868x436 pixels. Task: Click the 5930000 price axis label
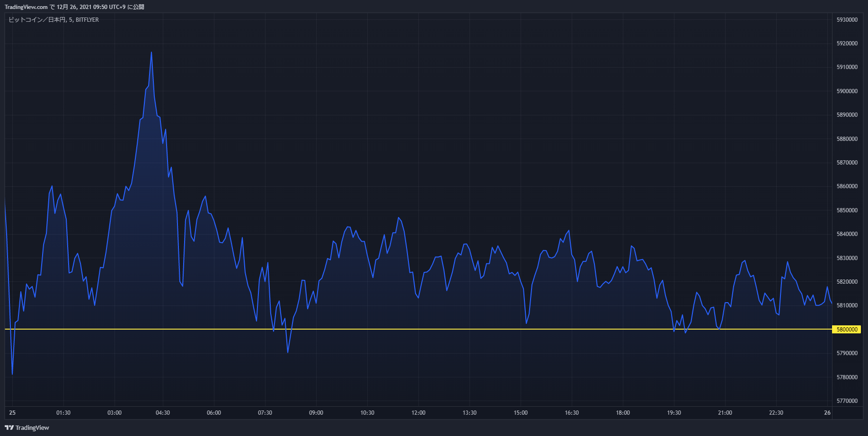[x=847, y=20]
